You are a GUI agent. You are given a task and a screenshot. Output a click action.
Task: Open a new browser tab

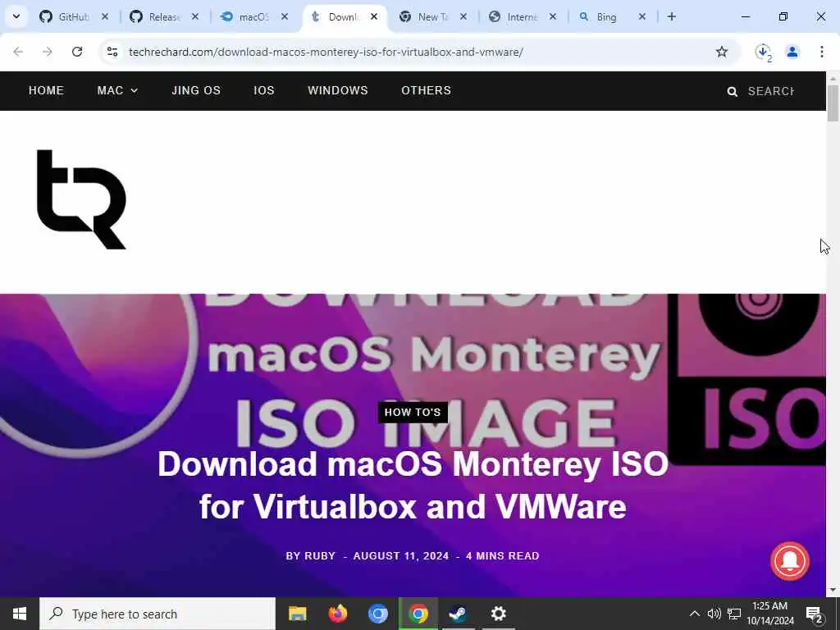click(671, 16)
